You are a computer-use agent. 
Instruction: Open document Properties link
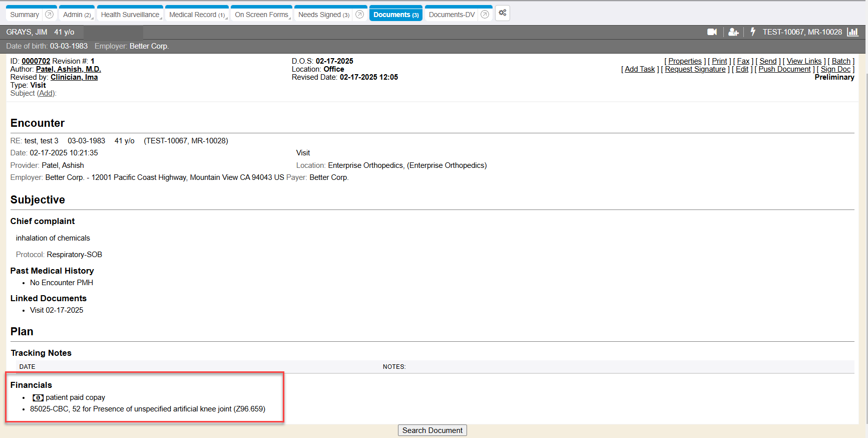(x=685, y=61)
